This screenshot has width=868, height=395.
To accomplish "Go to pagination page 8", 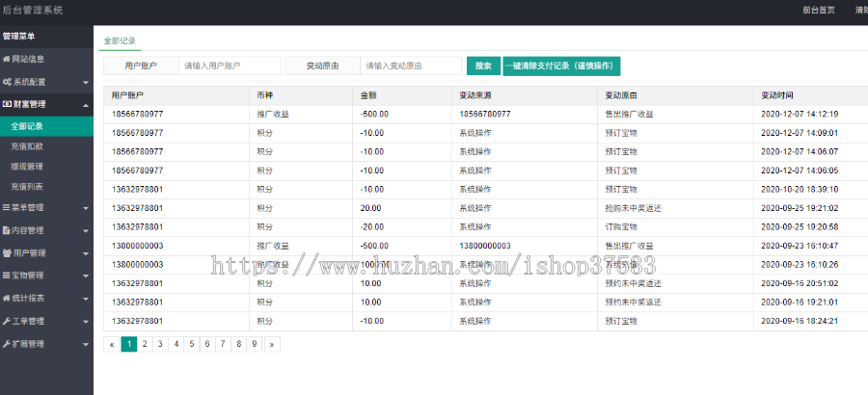I will (238, 344).
